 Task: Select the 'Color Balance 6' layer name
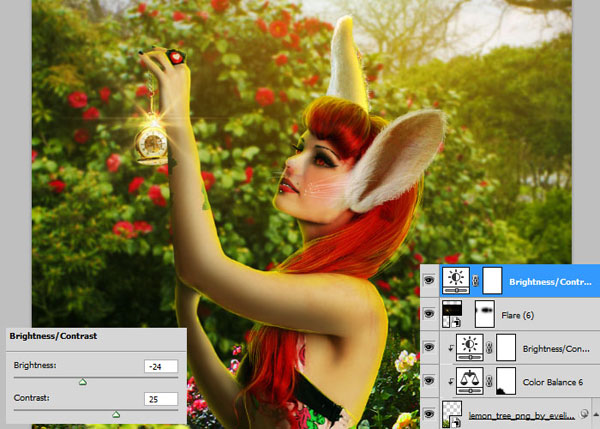tap(553, 382)
